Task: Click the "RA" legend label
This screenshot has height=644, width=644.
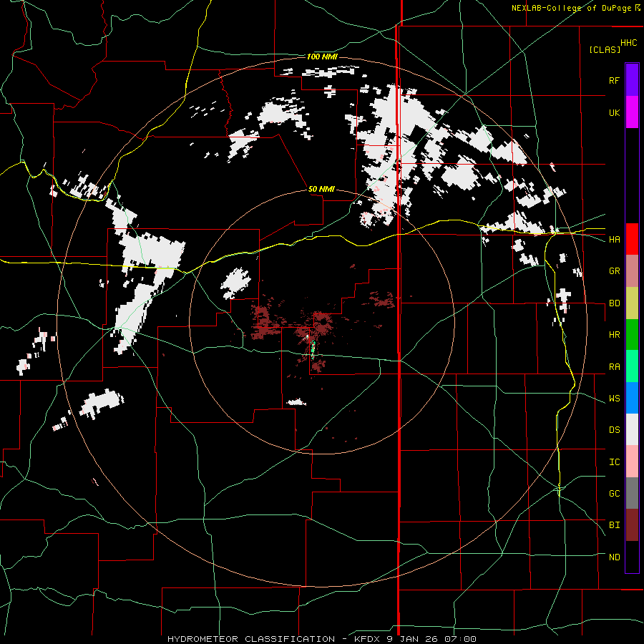Action: [x=614, y=367]
